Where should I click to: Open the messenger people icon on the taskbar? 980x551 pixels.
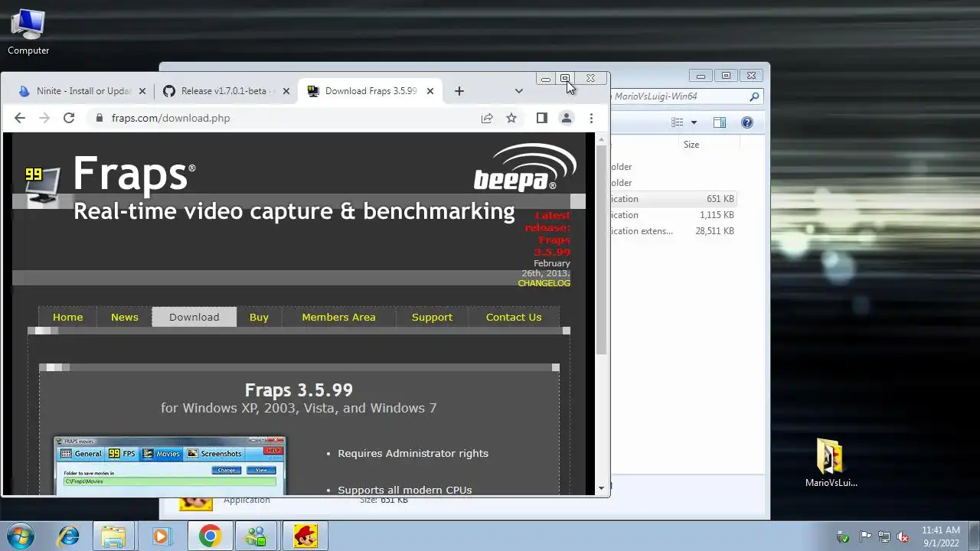point(256,536)
